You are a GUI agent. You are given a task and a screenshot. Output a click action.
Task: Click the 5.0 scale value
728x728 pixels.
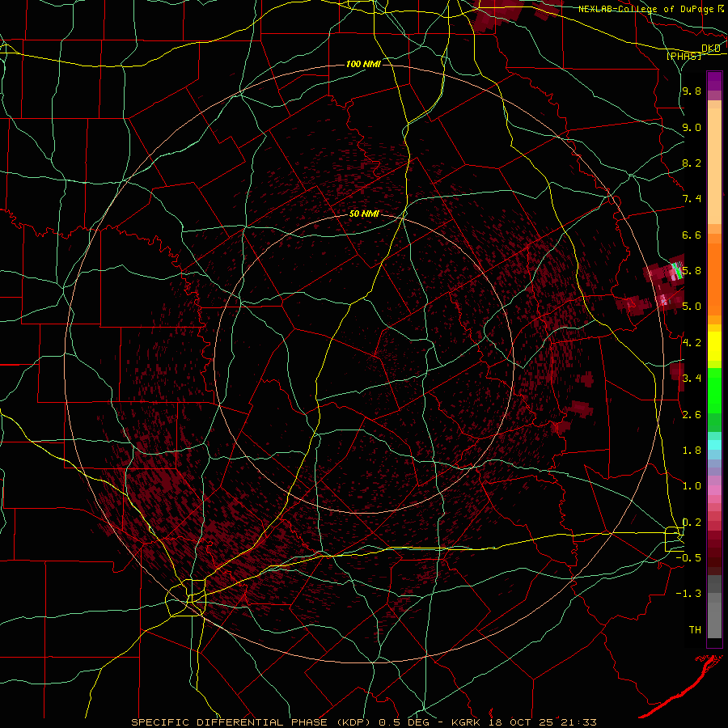click(692, 307)
